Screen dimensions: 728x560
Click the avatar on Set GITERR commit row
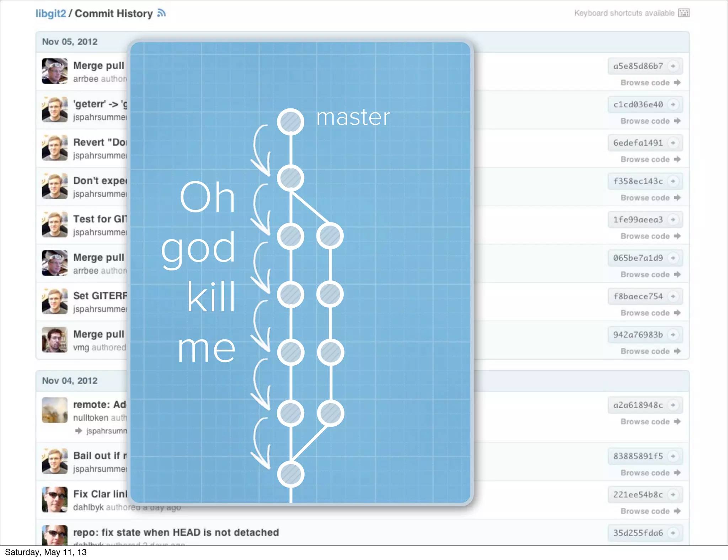click(54, 301)
